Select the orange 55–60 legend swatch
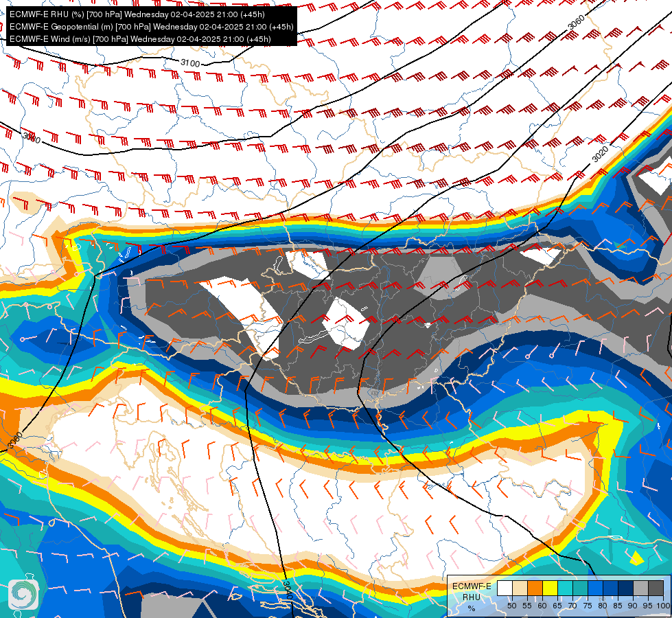The image size is (672, 618). point(535,588)
